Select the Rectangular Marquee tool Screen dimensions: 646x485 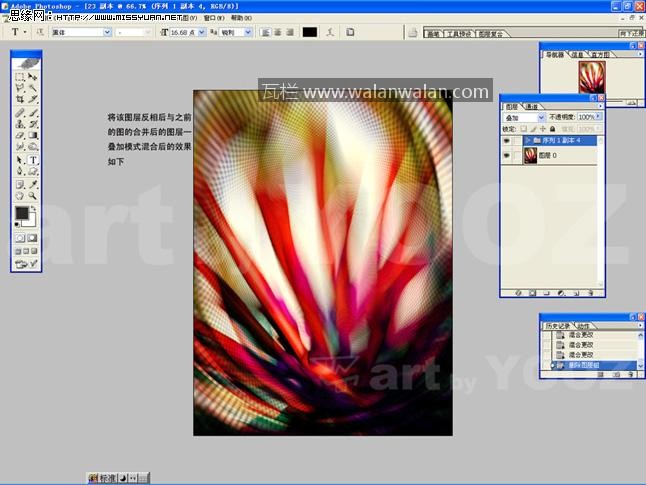pyautogui.click(x=20, y=77)
